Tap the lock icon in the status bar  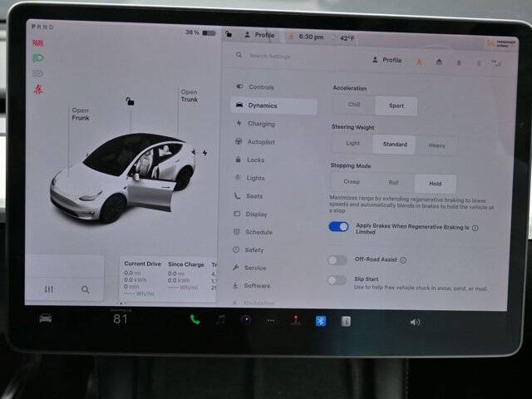tap(229, 33)
